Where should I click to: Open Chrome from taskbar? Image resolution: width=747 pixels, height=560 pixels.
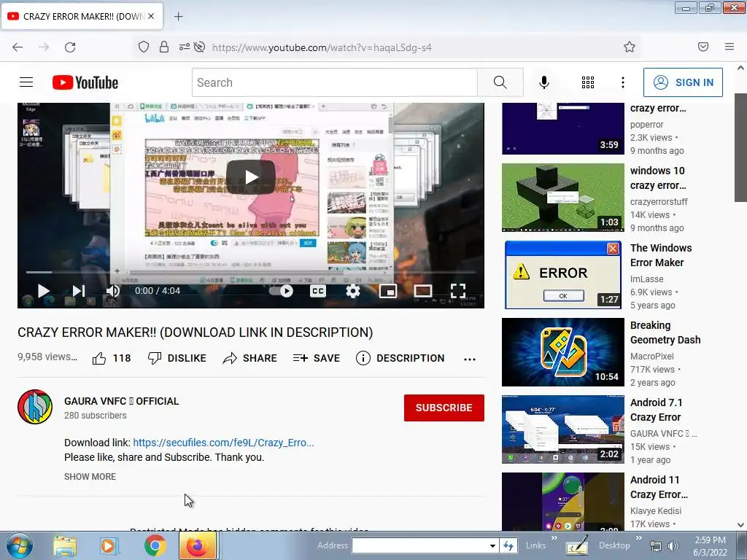click(155, 545)
